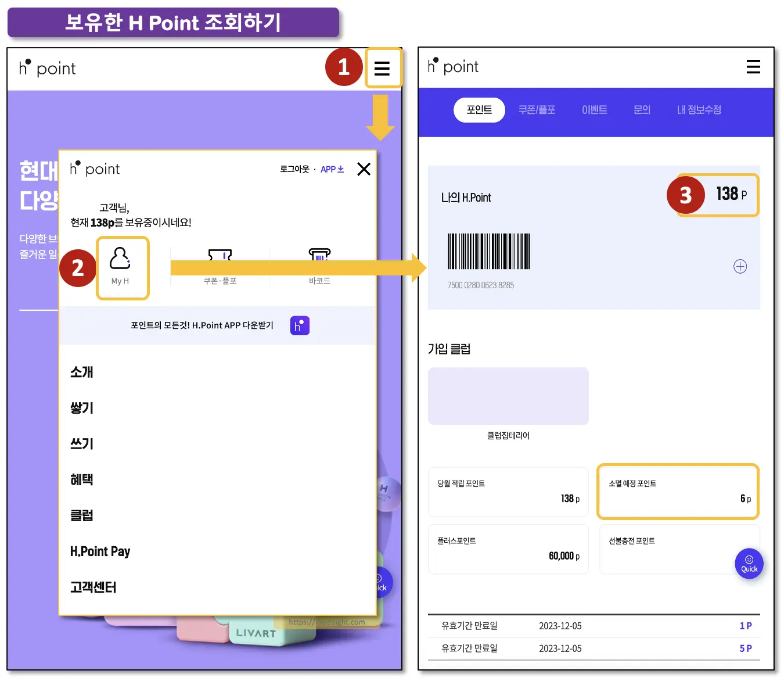Click 로그아웃 to sign out

coord(293,169)
